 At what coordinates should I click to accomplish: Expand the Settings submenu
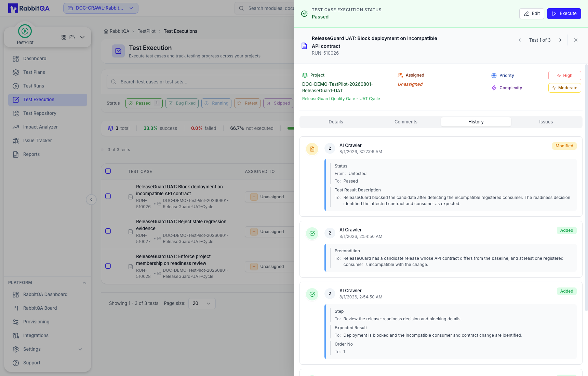click(80, 349)
